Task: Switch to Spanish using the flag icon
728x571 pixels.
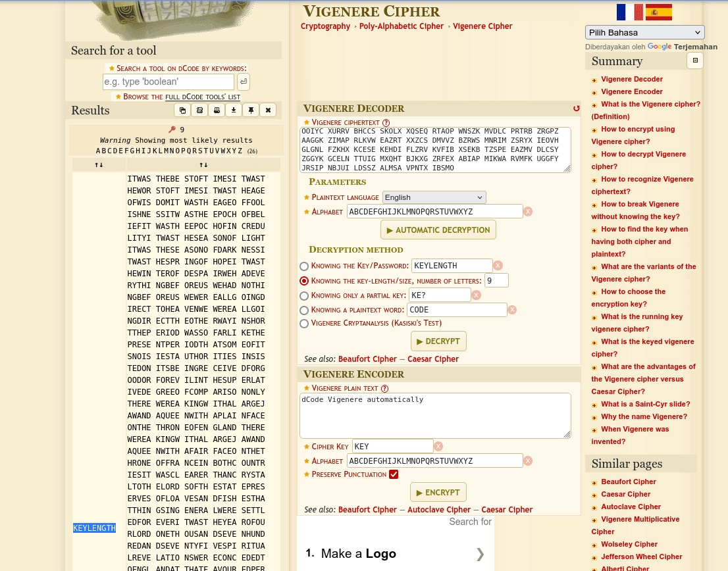Action: (658, 12)
